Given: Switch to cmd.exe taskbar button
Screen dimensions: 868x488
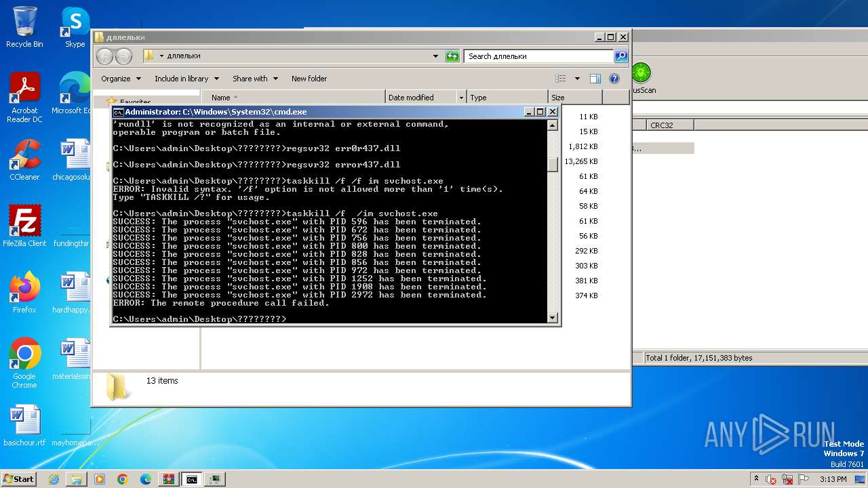Looking at the screenshot, I should coord(192,479).
